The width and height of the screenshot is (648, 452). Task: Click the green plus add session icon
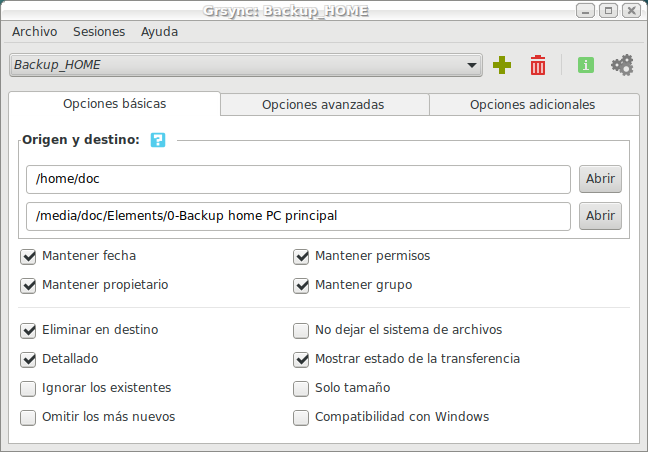[502, 65]
